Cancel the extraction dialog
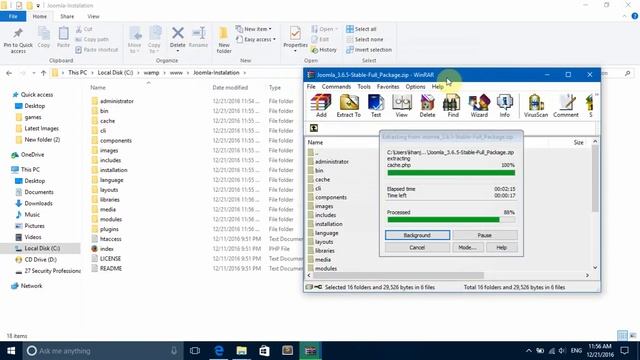The height and width of the screenshot is (360, 640). click(417, 247)
